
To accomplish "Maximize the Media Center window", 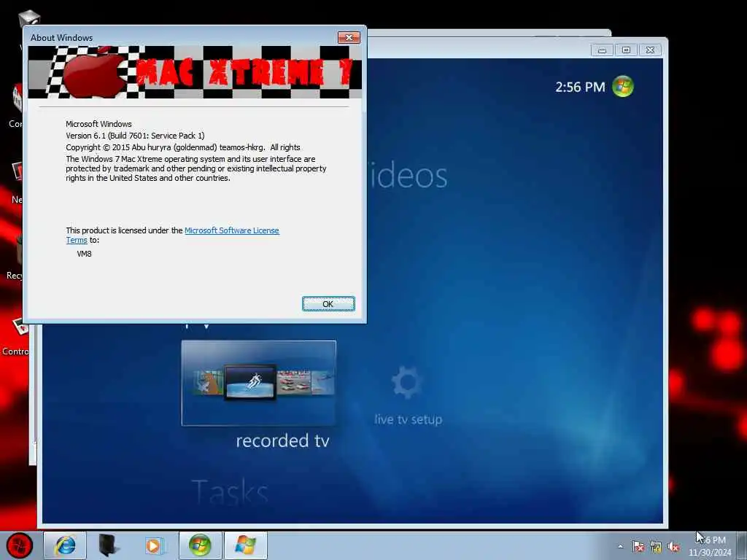I will pyautogui.click(x=626, y=50).
